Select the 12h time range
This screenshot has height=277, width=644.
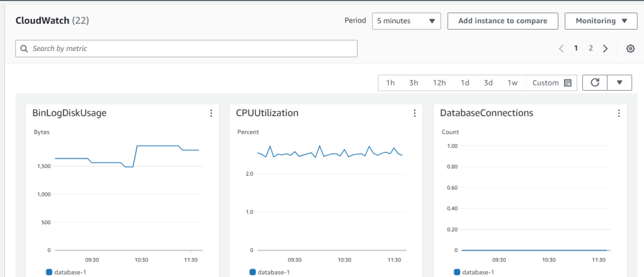[439, 83]
